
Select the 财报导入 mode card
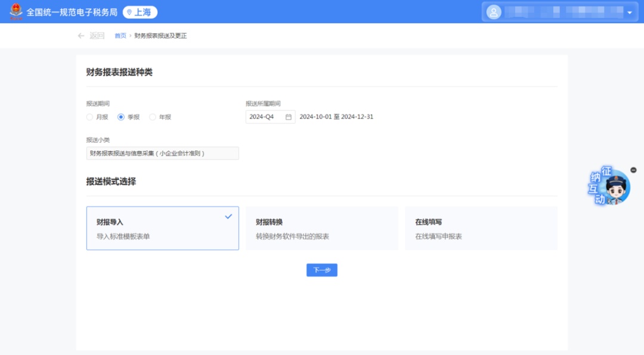162,228
